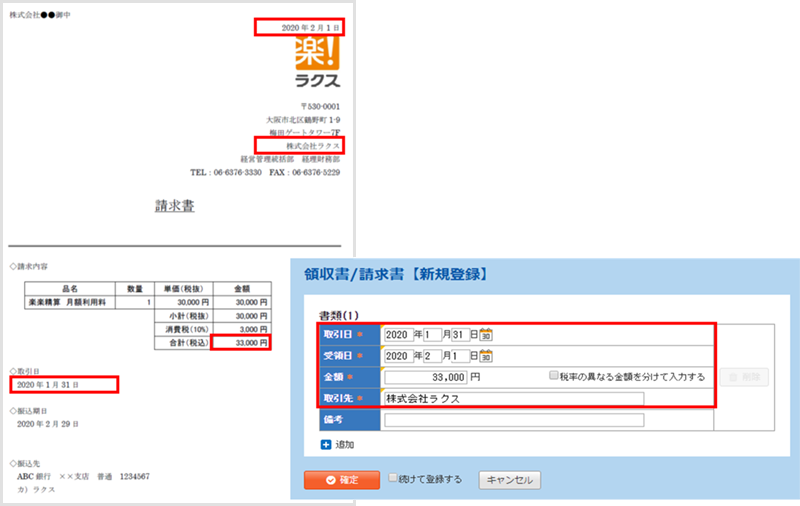Screen dimensions: 800x506
Task: Click FAX：06-6376-5229 text
Action: 305,172
